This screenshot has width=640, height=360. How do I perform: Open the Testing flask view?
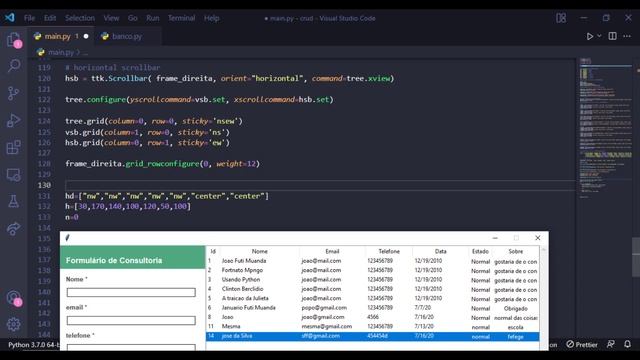click(x=13, y=201)
